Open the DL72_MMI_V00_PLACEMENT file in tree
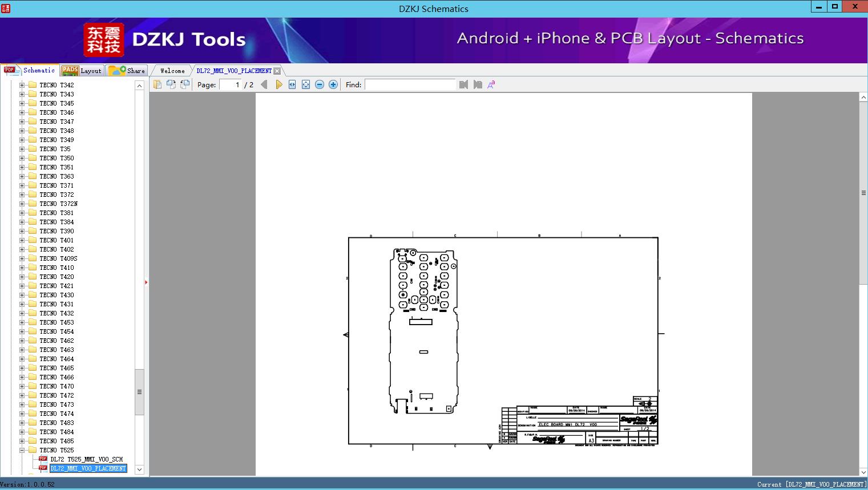Screen dimensions: 868x490 click(88, 468)
